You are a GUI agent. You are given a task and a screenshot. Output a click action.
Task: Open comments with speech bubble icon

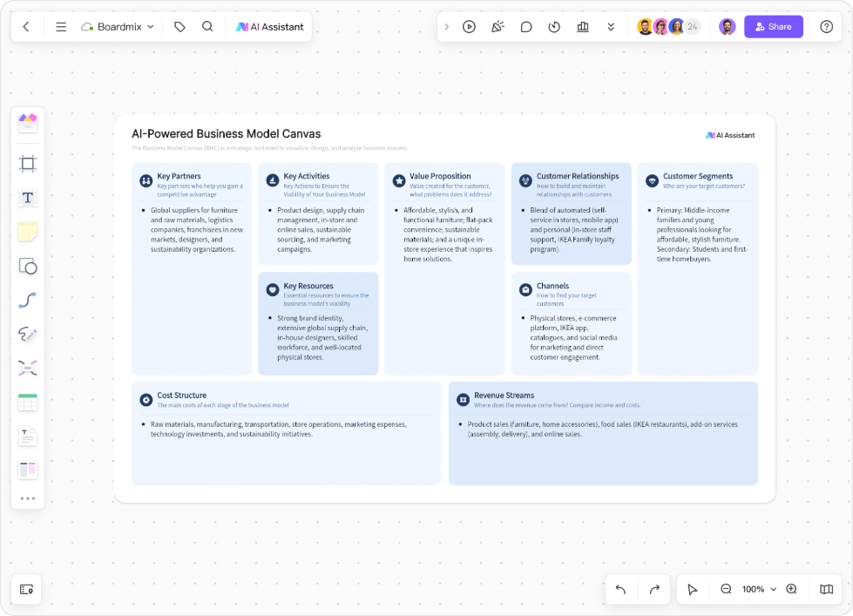tap(526, 27)
